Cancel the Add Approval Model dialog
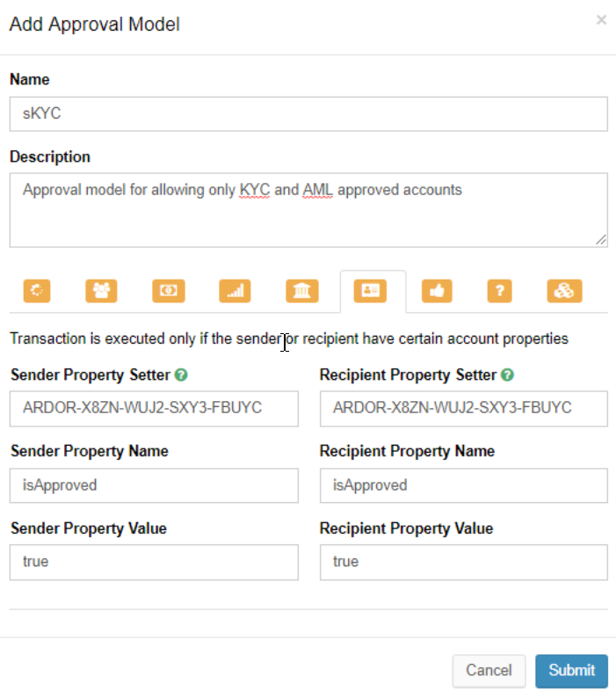The height and width of the screenshot is (699, 616). point(489,670)
